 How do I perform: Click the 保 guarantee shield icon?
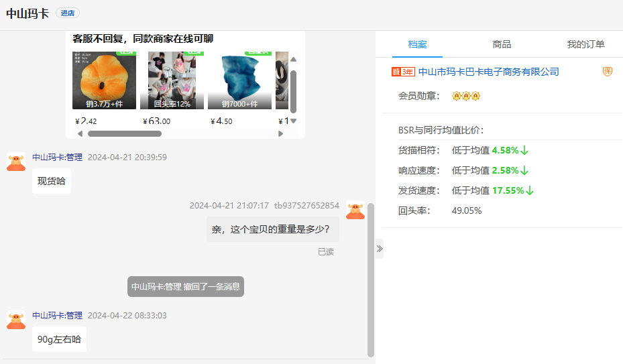click(607, 72)
